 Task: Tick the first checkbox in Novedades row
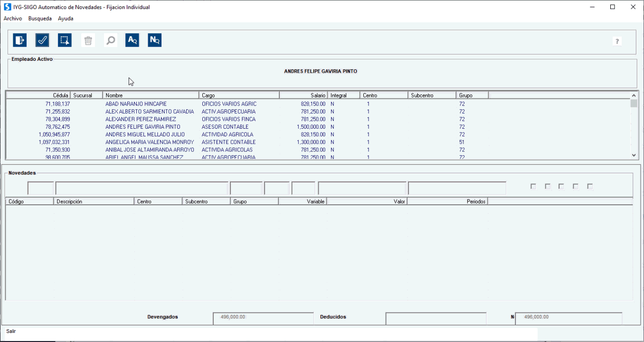(533, 187)
